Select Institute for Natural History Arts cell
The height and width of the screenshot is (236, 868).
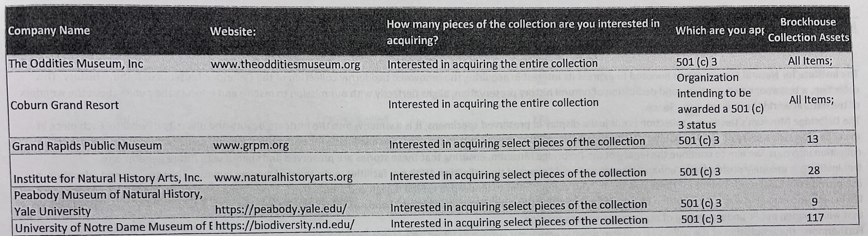coord(108,178)
